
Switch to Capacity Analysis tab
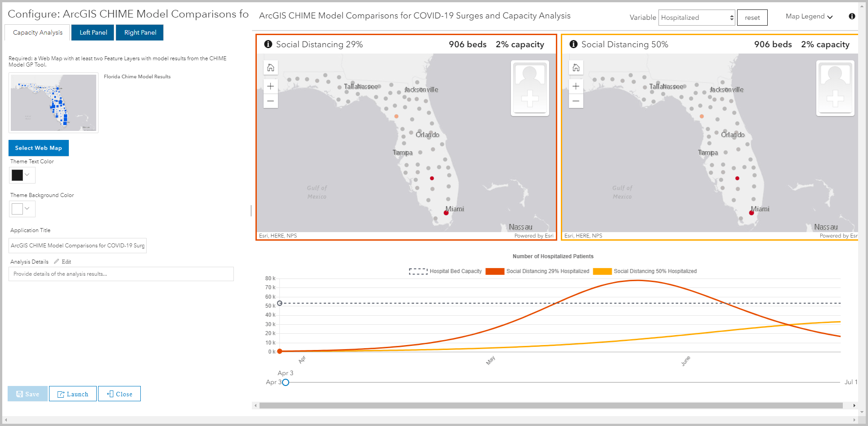38,32
